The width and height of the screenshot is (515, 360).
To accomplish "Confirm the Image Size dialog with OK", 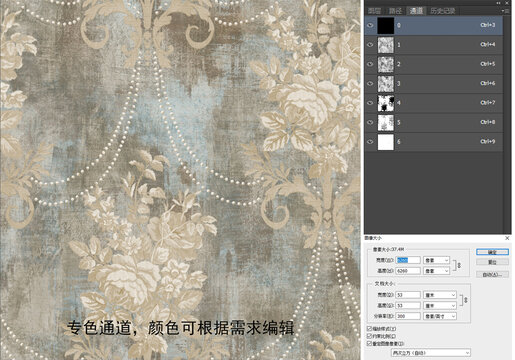I will pos(492,252).
